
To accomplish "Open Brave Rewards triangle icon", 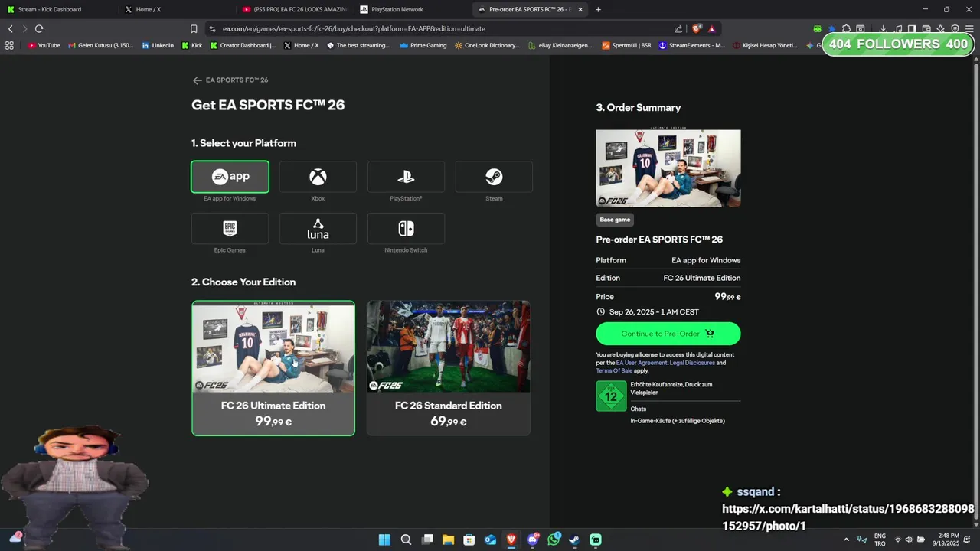I will pyautogui.click(x=712, y=29).
